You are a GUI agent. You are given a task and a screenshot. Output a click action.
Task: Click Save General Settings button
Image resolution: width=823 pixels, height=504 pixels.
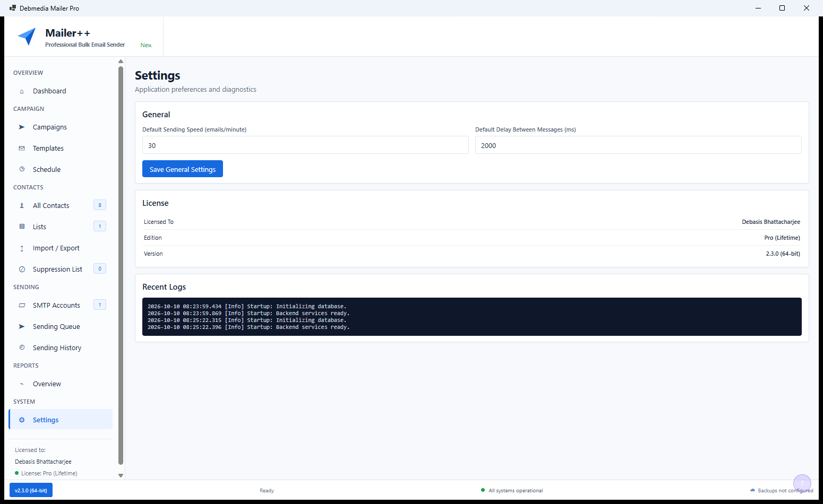pos(183,169)
